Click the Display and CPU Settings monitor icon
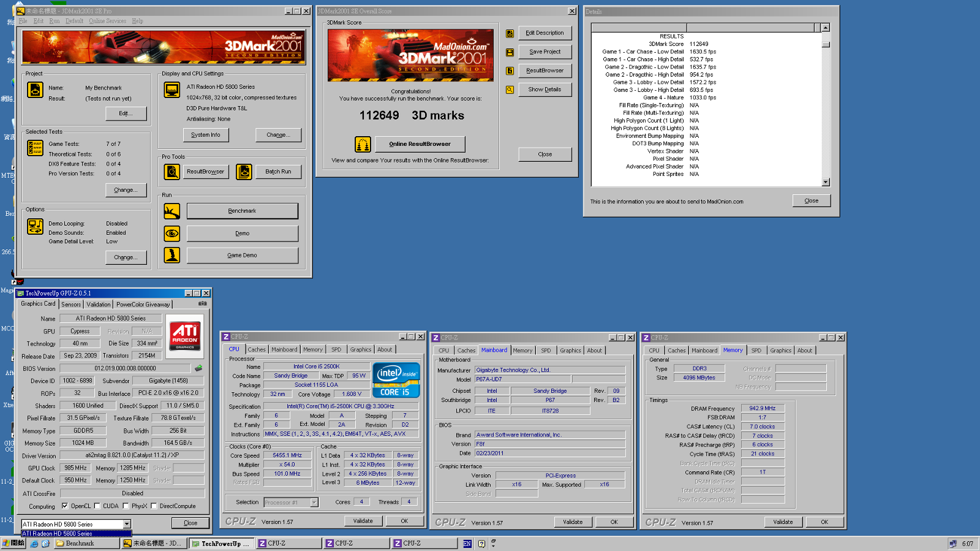The image size is (980, 551). pyautogui.click(x=172, y=89)
